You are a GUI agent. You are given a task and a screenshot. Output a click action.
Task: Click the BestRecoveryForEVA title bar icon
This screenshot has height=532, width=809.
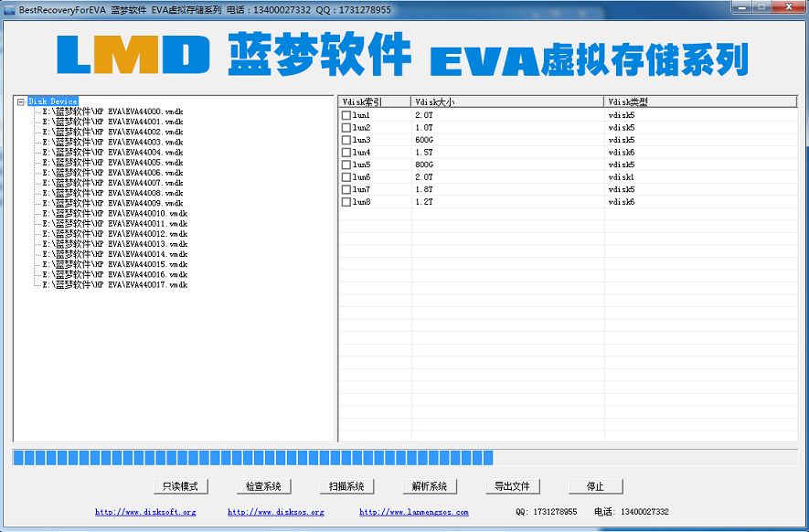click(x=8, y=8)
